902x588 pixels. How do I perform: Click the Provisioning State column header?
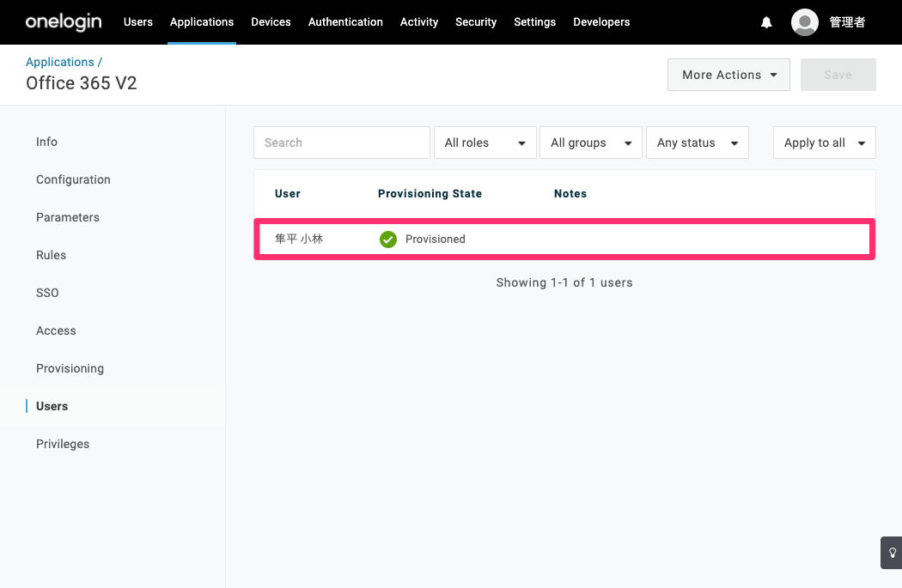point(430,194)
